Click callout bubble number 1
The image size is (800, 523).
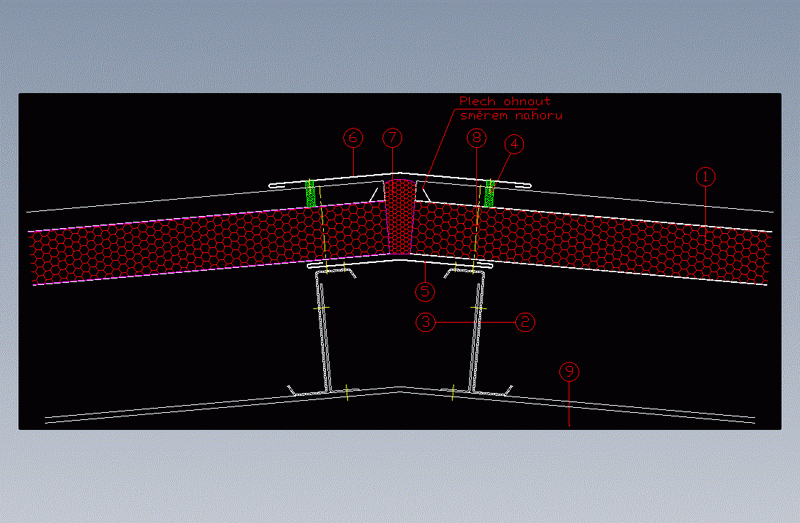pyautogui.click(x=706, y=177)
